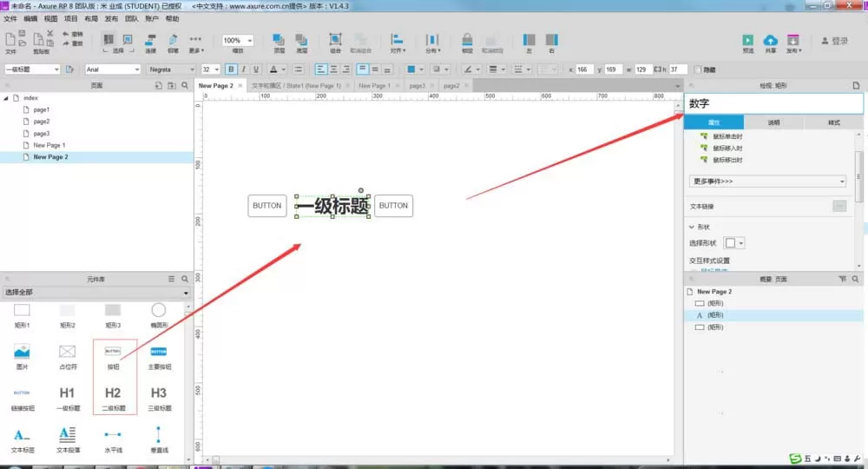
Task: Check the Hidden (隐藏) checkbox
Action: point(698,69)
